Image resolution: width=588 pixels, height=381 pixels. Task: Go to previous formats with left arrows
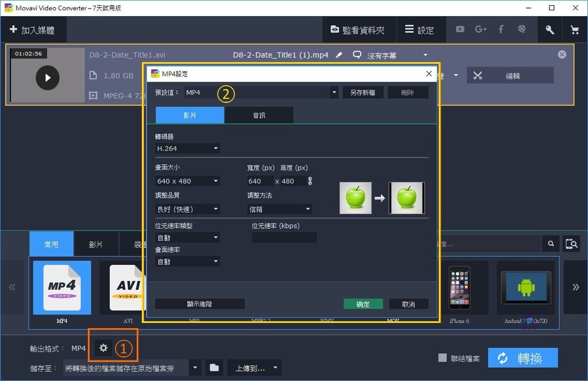12,287
